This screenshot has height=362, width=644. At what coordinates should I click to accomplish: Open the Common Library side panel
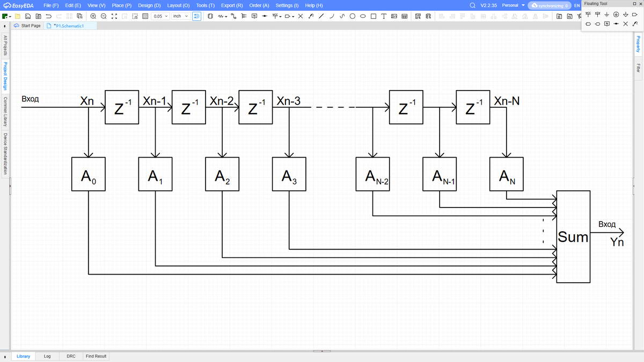5,112
